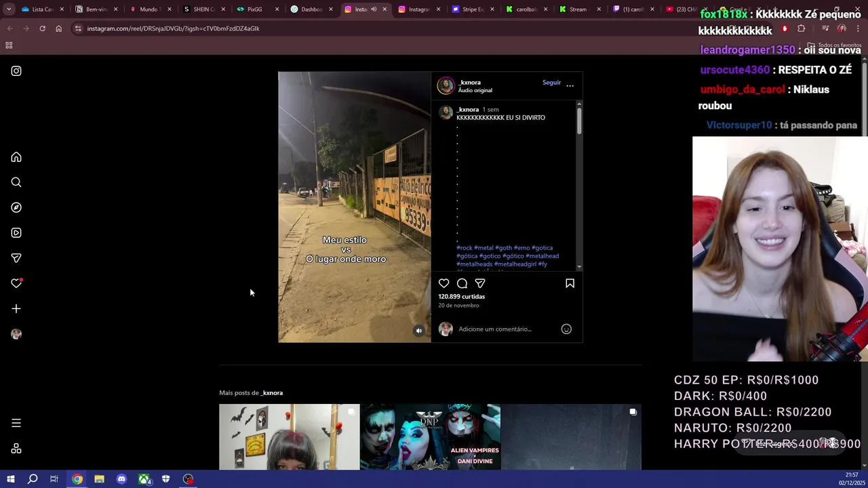Open post options three-dots menu
Viewport: 868px width, 488px height.
pos(570,85)
